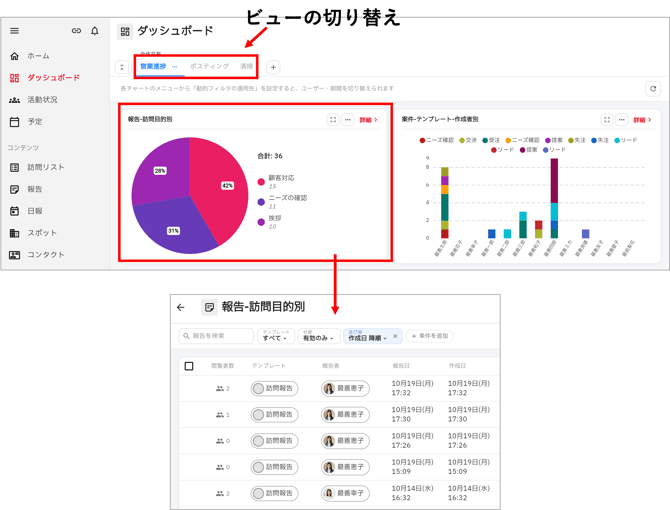Screen dimensions: 670x510
Task: Click the 受注 legend dot in bar chart
Action: [x=485, y=141]
